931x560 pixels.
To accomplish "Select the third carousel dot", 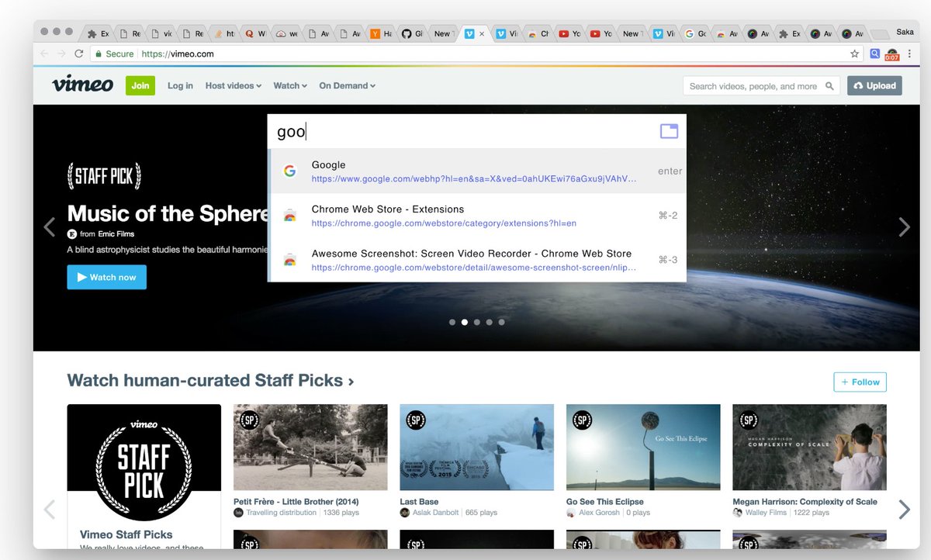I will (477, 322).
